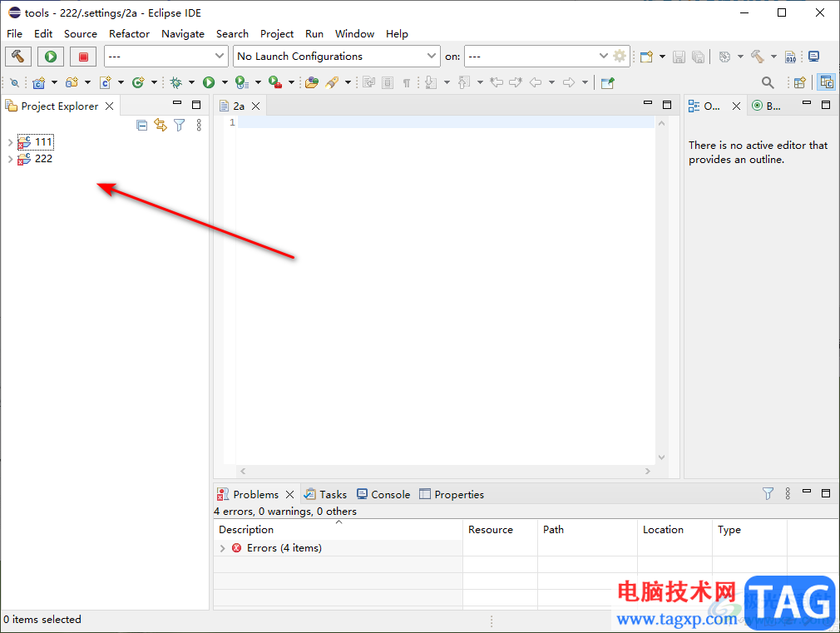Select the 2a editor tab
840x633 pixels.
coord(239,106)
